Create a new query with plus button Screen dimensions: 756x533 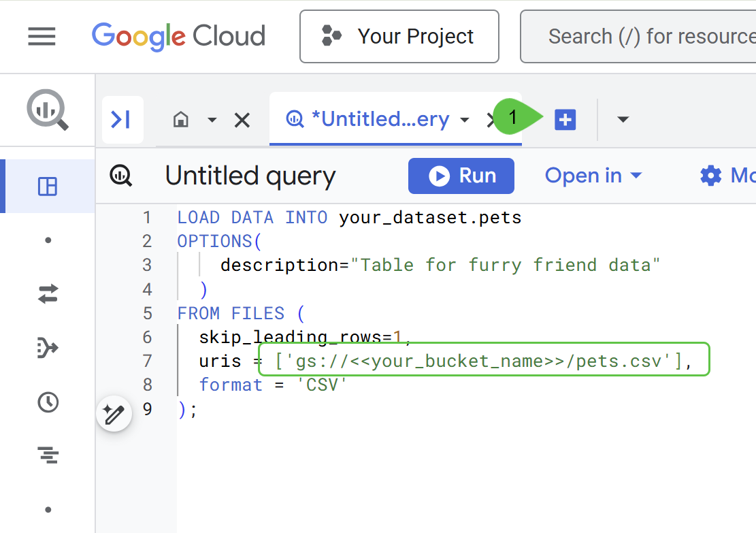pos(565,120)
